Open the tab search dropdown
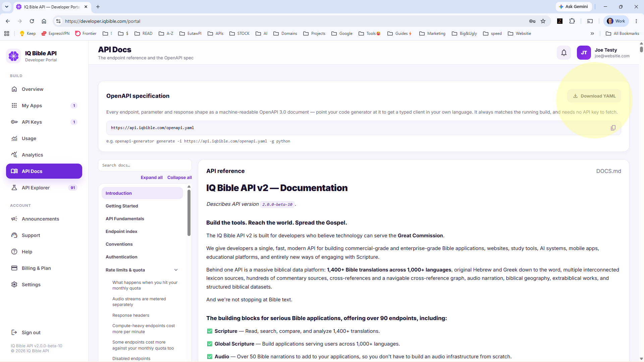 tap(7, 7)
